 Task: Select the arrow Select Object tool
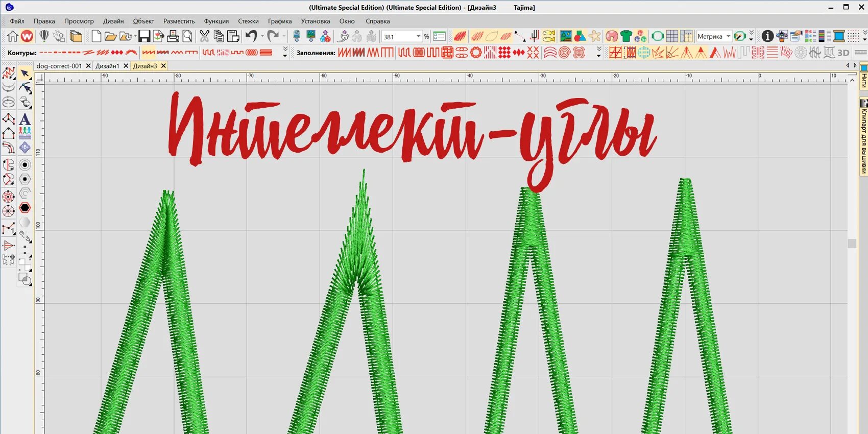click(25, 74)
